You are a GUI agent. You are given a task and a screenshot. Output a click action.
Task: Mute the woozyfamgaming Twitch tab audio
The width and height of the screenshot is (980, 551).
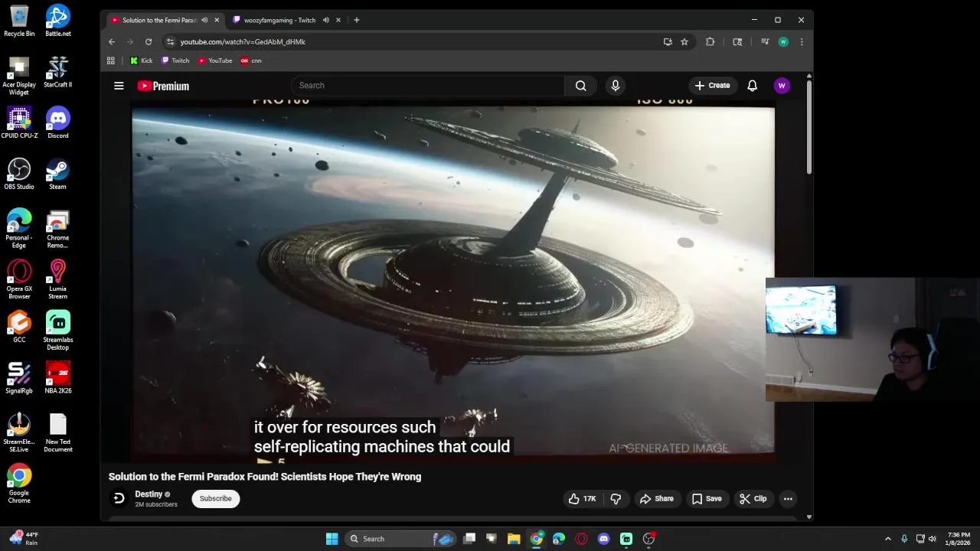pyautogui.click(x=326, y=20)
